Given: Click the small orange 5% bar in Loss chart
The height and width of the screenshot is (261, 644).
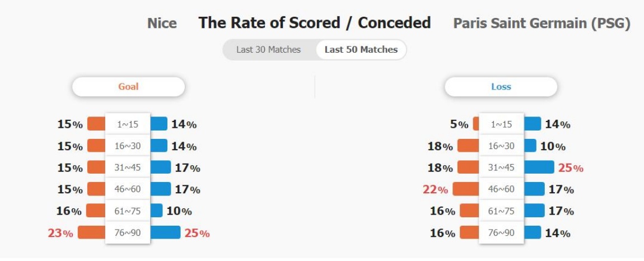Looking at the screenshot, I should [x=476, y=124].
